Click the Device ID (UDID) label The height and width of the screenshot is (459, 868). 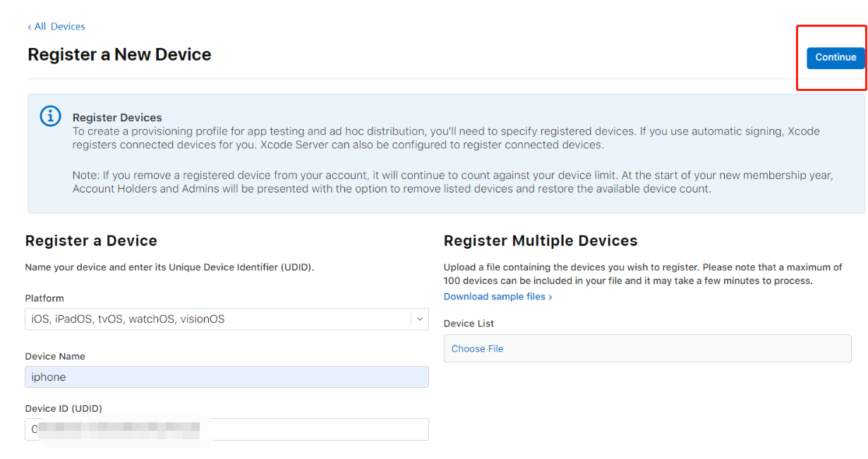click(64, 409)
